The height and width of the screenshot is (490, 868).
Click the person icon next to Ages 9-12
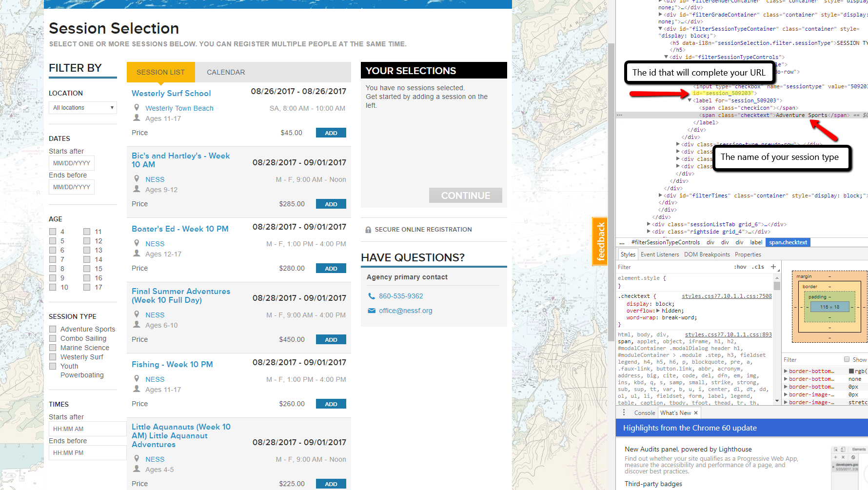pos(137,189)
